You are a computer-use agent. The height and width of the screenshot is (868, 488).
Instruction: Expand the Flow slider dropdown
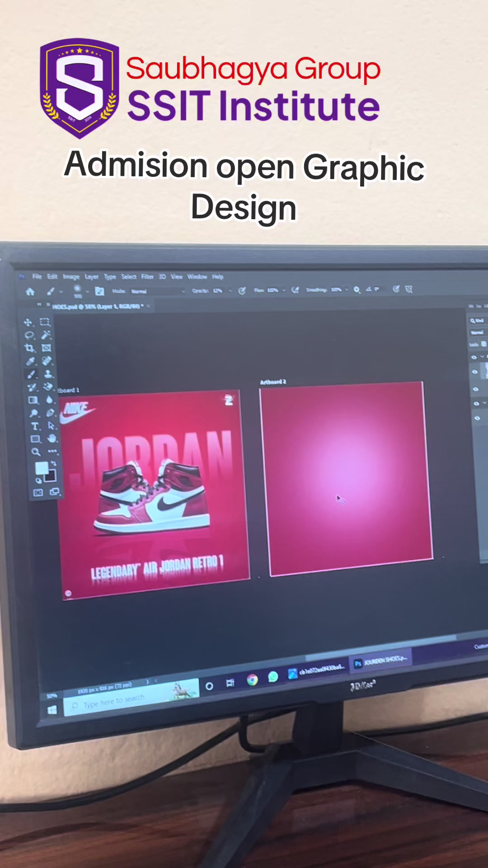point(284,290)
